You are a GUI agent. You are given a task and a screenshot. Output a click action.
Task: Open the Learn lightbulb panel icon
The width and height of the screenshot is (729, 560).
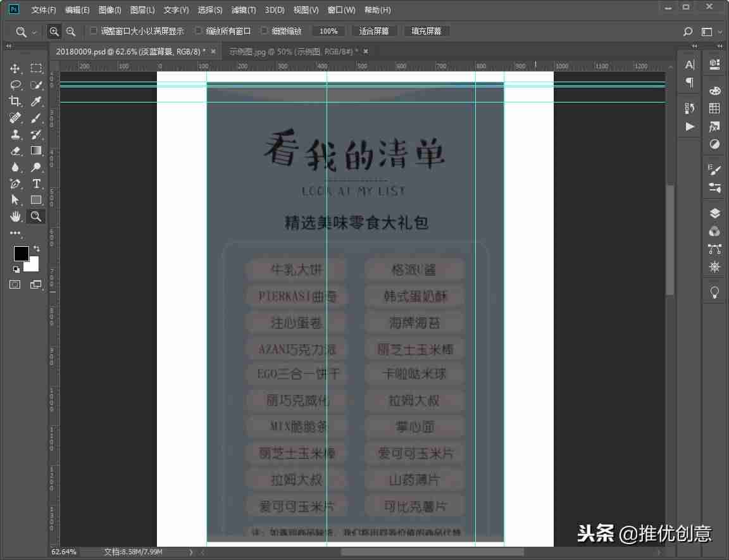(714, 292)
